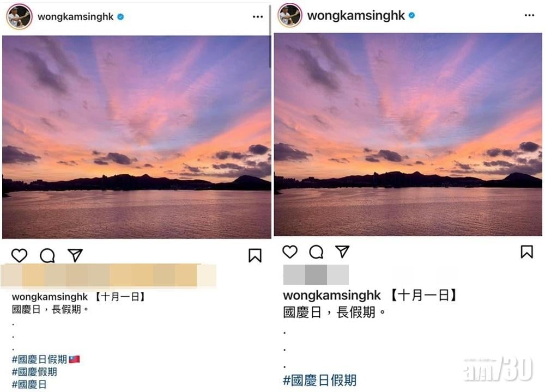Open wongkamsinghk username in right post header
The image size is (545, 392).
[x=356, y=16]
